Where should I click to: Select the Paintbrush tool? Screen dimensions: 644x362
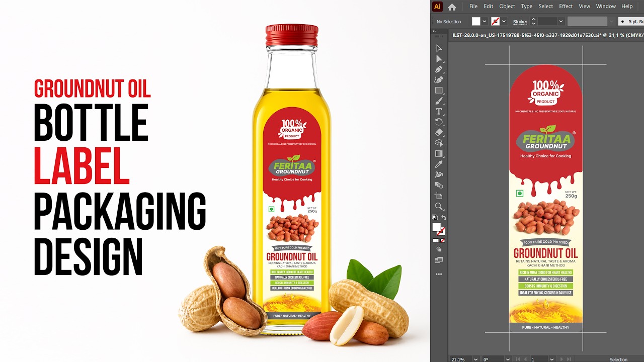click(439, 101)
